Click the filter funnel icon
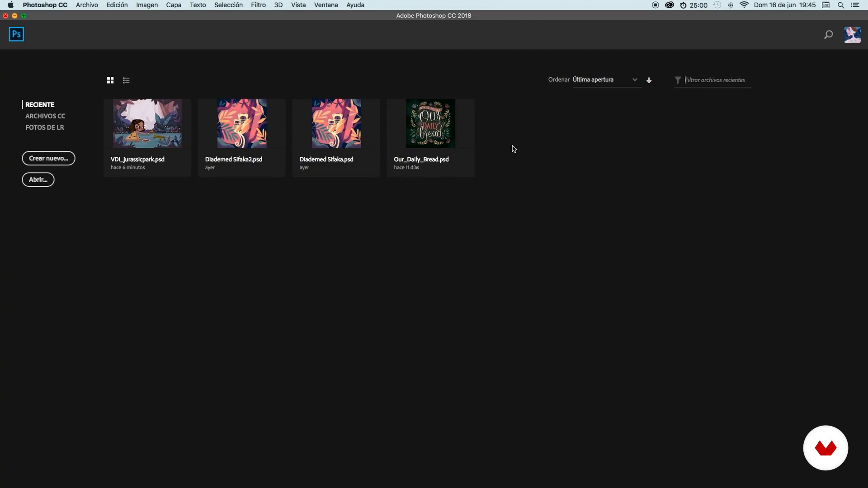The width and height of the screenshot is (868, 488). click(678, 80)
